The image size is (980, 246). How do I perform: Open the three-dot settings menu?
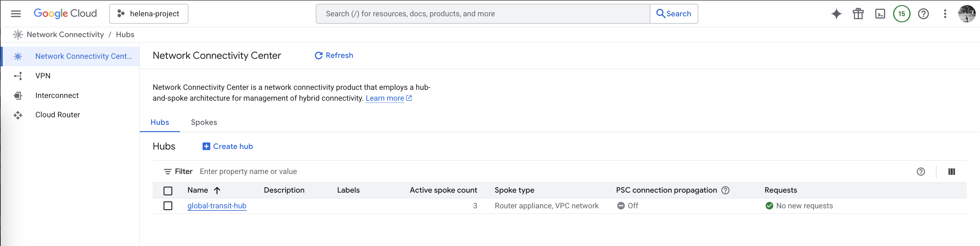click(x=945, y=14)
